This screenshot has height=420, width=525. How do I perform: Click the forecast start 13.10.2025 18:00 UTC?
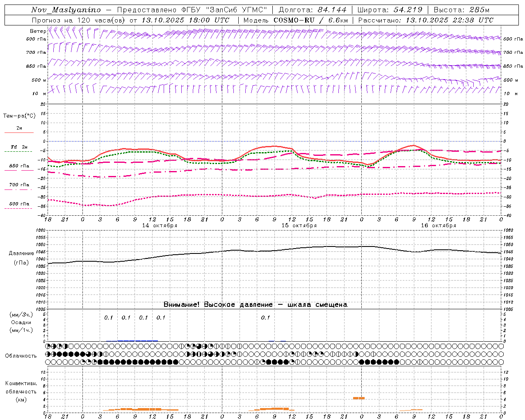[x=185, y=20]
